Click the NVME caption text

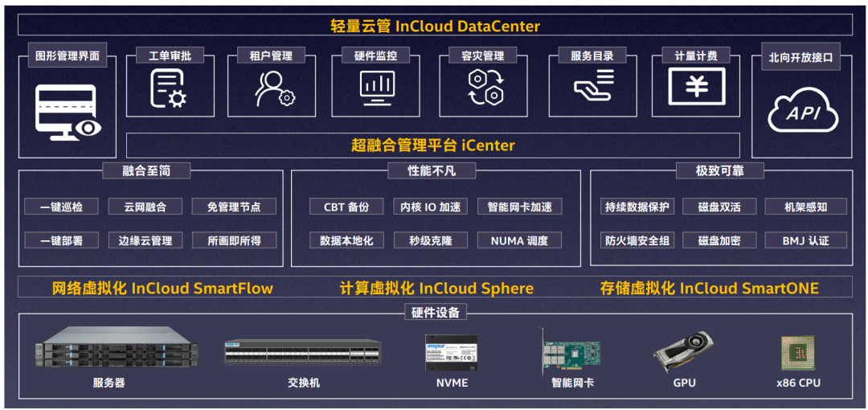coord(452,383)
